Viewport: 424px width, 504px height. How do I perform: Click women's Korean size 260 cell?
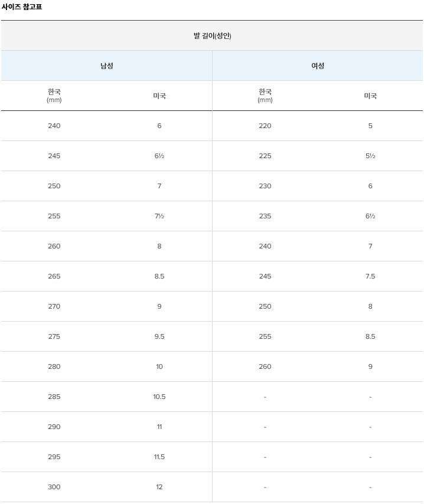(265, 366)
